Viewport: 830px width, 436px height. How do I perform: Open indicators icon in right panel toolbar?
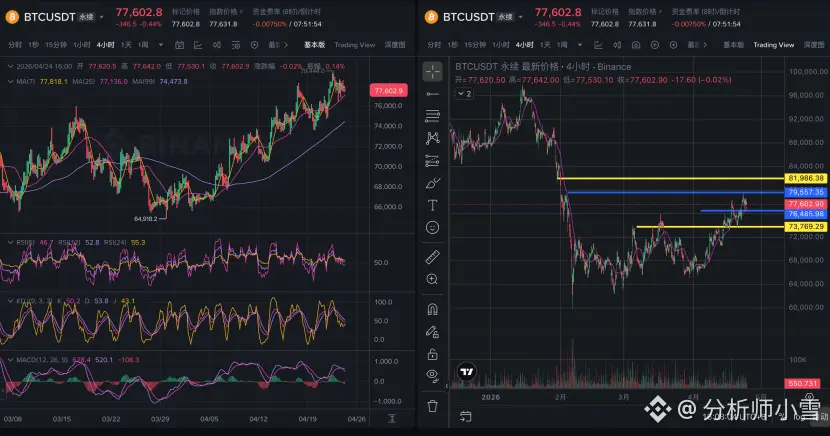[x=598, y=45]
